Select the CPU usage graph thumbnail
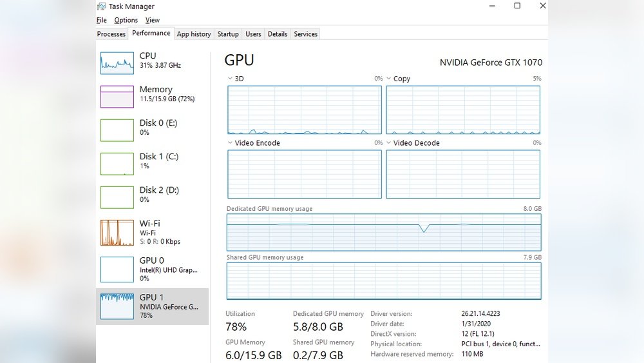This screenshot has height=363, width=644. point(117,63)
